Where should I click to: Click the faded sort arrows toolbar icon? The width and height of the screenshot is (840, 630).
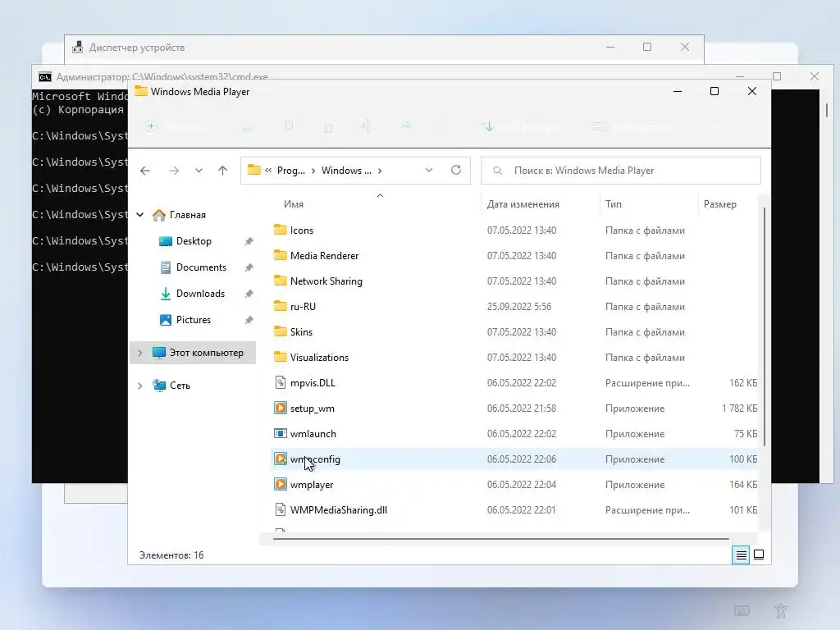coord(487,126)
